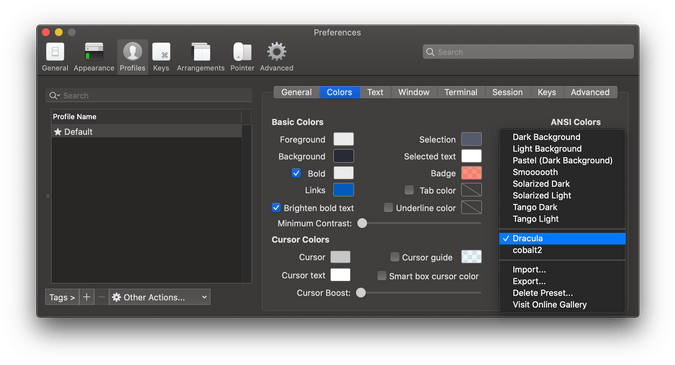Switch to the Advanced profile tab
Image resolution: width=675 pixels, height=365 pixels.
pos(590,92)
